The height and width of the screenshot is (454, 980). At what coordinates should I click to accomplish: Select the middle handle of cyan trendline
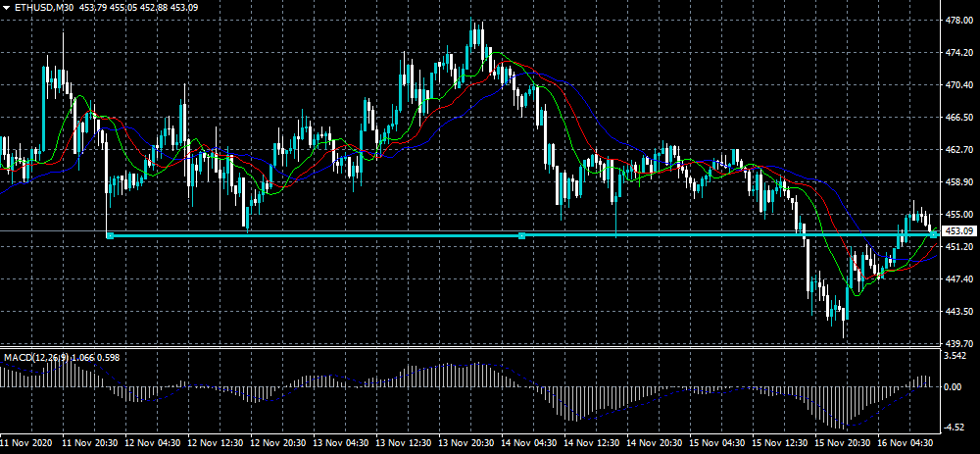522,235
